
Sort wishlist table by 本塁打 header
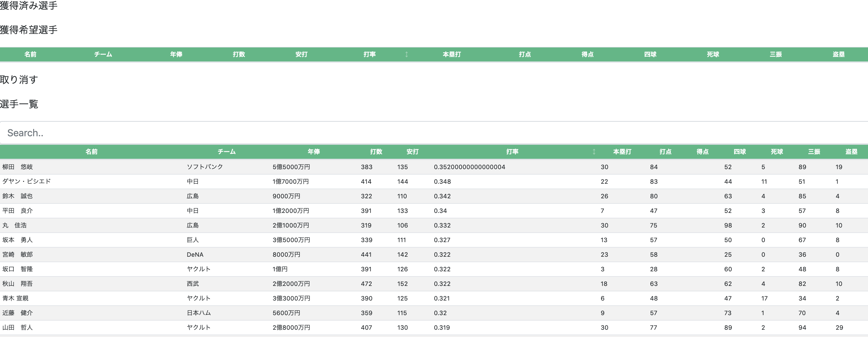pyautogui.click(x=452, y=54)
